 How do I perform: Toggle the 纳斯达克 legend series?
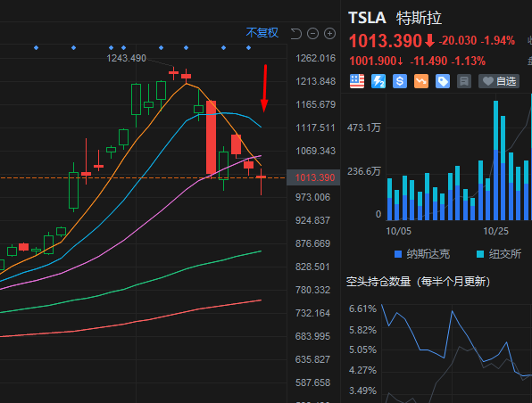pyautogui.click(x=422, y=254)
